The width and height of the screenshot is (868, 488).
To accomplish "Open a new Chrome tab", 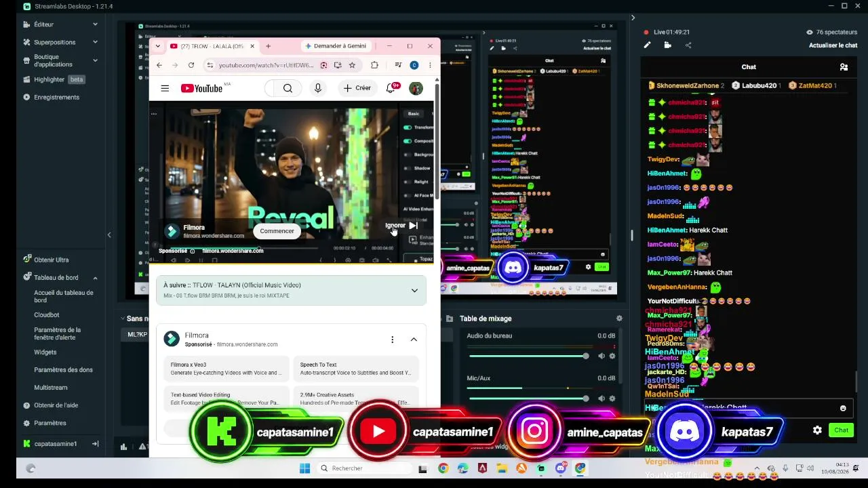I will pyautogui.click(x=269, y=46).
